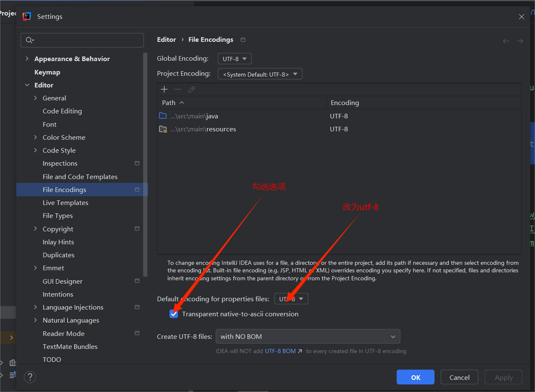The image size is (535, 392).
Task: Click the project-level icon beside Inspections
Action: coord(137,163)
